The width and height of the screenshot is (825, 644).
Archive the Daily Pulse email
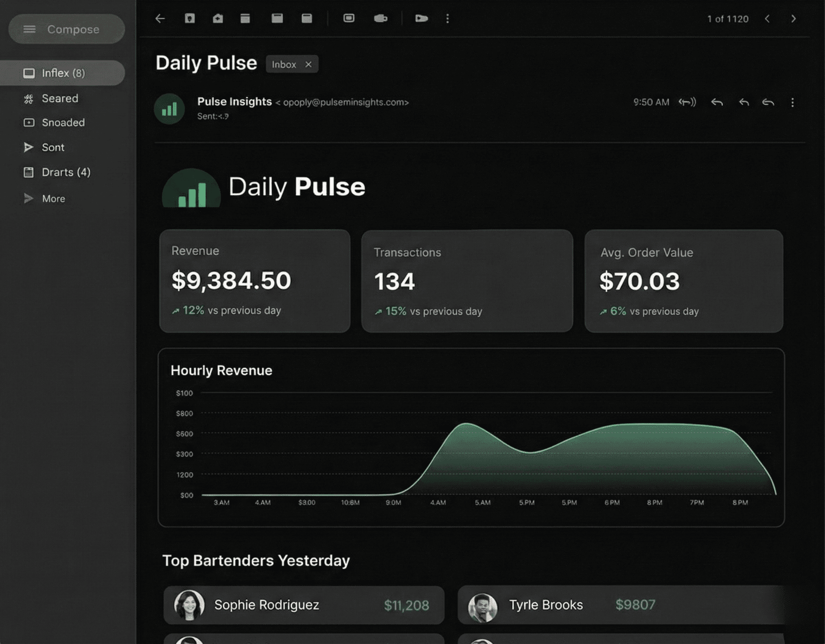[190, 19]
